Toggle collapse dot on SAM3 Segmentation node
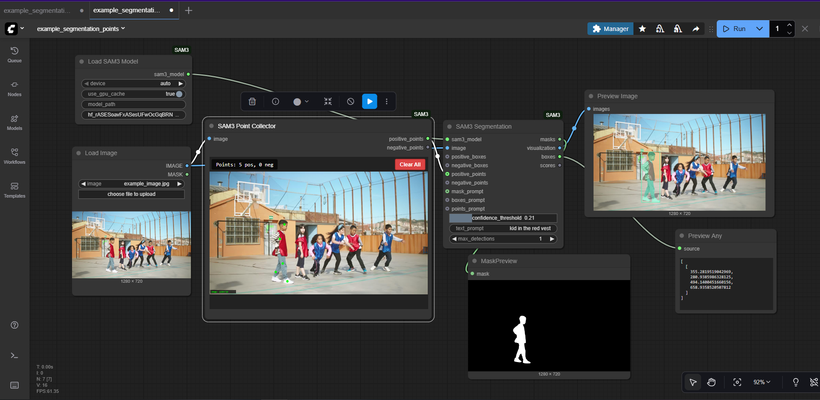The image size is (820, 400). point(449,127)
